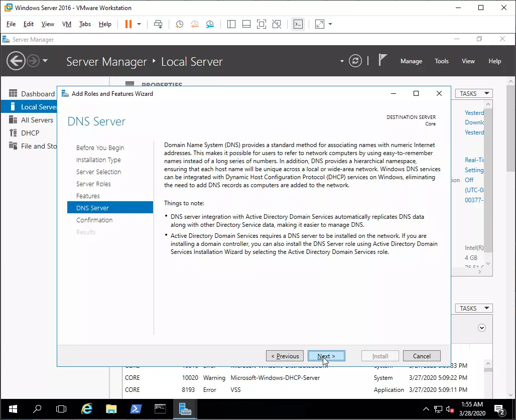This screenshot has height=420, width=516.
Task: Refresh Server Manager
Action: coord(355,61)
